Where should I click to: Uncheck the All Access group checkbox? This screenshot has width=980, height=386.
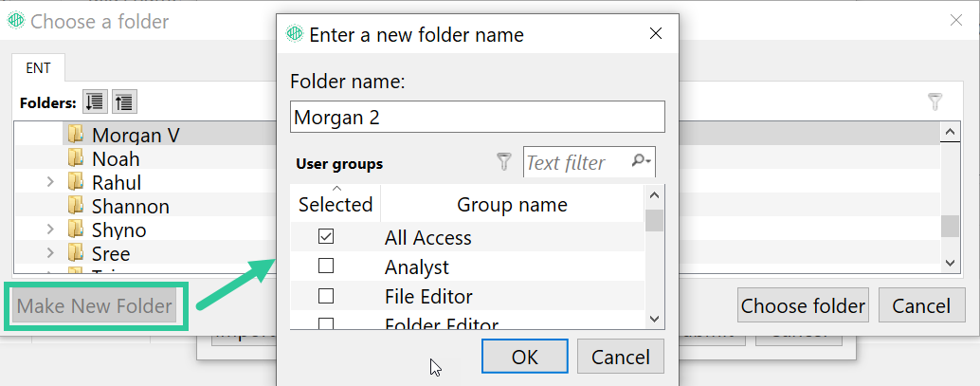(326, 236)
